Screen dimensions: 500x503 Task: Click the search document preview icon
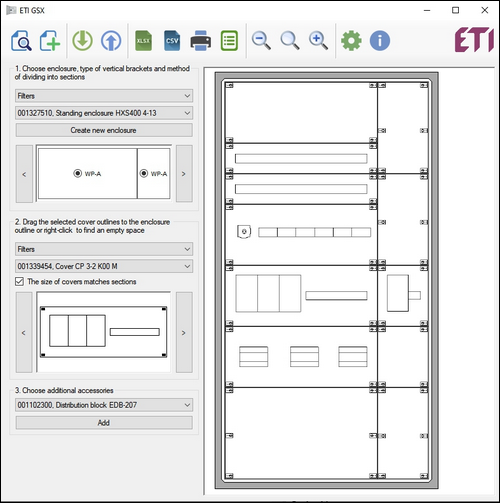(x=21, y=41)
